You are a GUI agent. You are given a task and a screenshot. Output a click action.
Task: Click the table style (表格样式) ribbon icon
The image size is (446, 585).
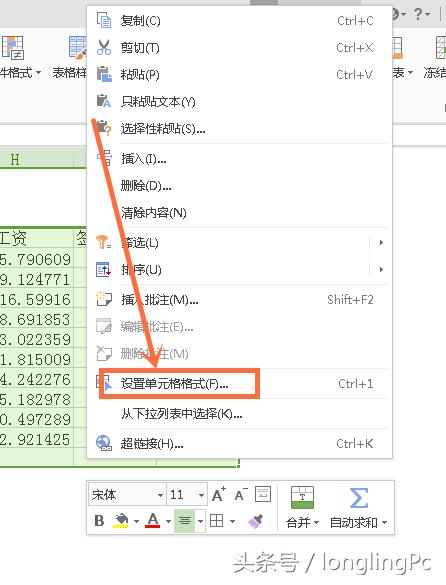78,48
